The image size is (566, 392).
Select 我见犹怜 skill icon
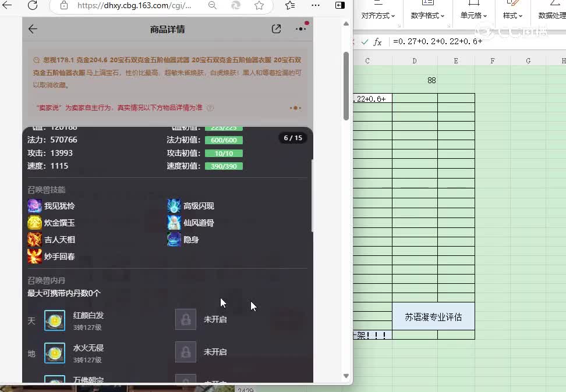[x=35, y=206]
